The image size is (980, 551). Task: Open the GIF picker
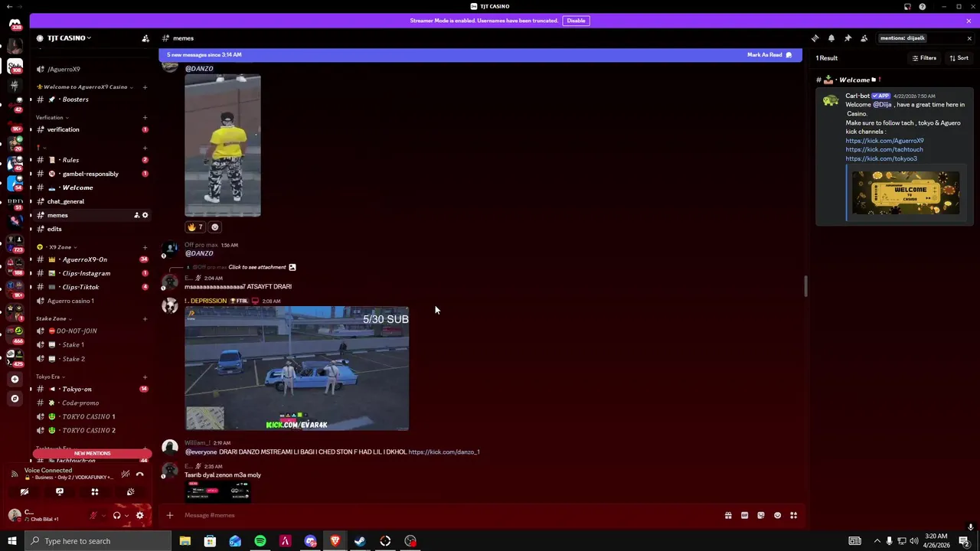coord(744,515)
